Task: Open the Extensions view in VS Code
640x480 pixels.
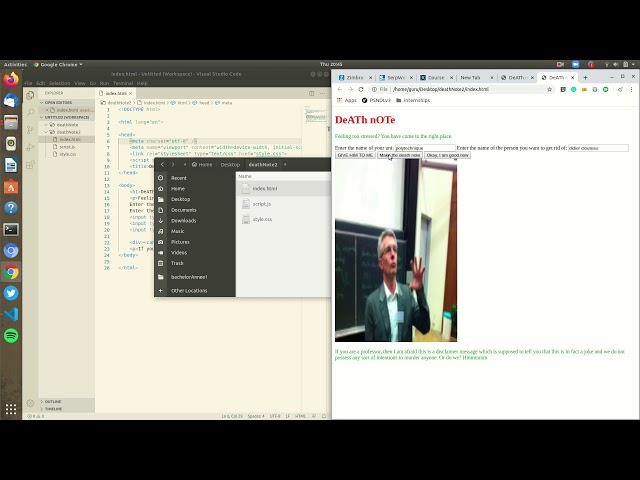Action: click(30, 165)
